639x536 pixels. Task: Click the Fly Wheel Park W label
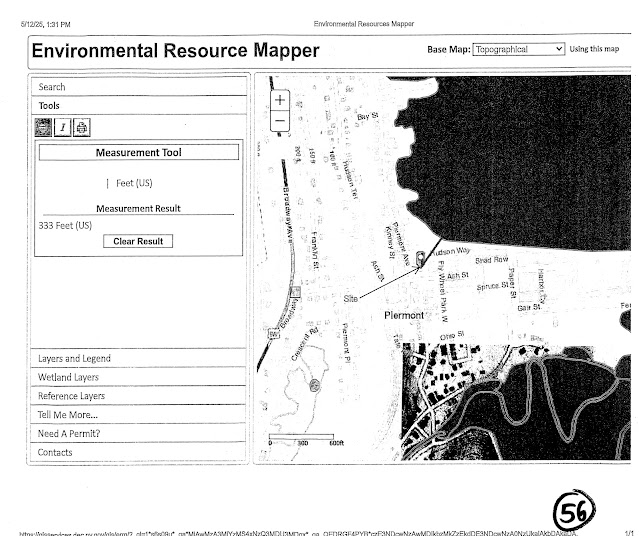pyautogui.click(x=443, y=291)
